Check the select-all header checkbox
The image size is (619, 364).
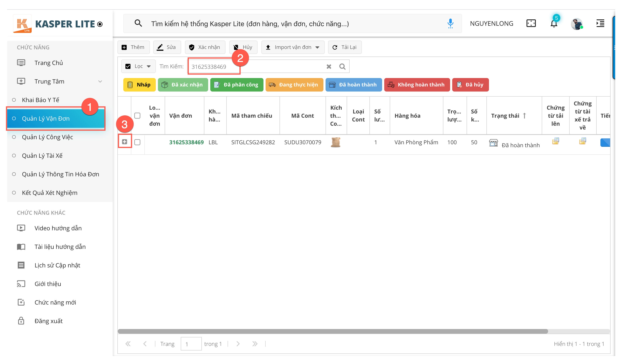137,116
